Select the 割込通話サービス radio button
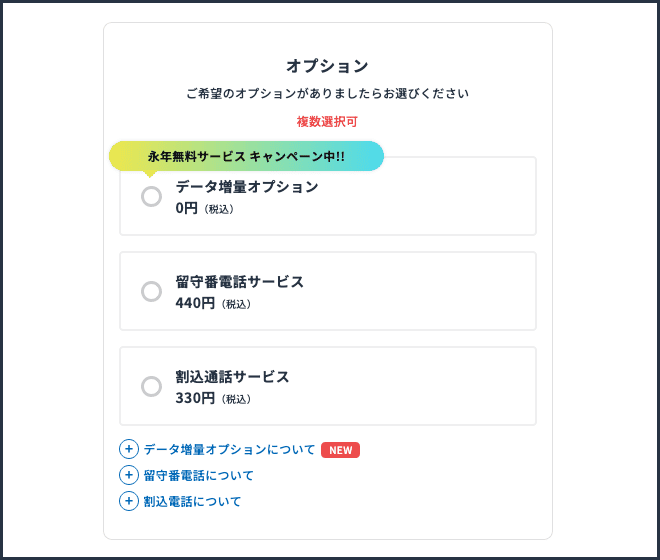Image resolution: width=660 pixels, height=560 pixels. click(152, 387)
